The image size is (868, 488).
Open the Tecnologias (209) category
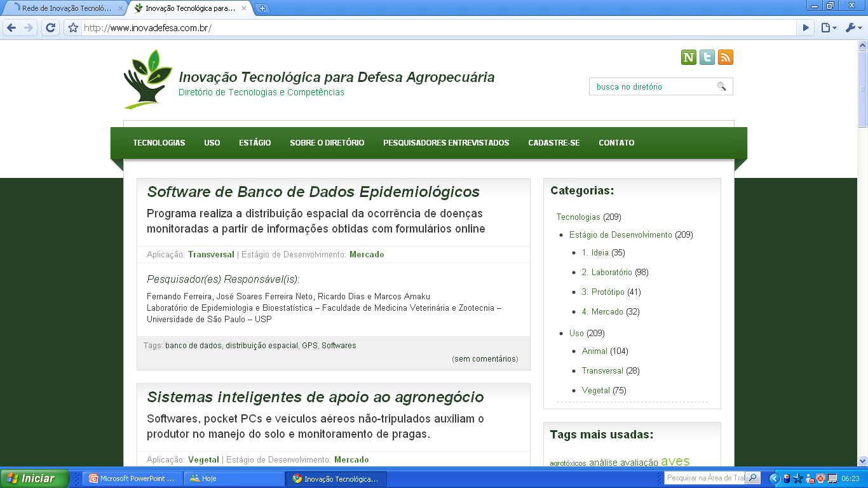(x=578, y=217)
